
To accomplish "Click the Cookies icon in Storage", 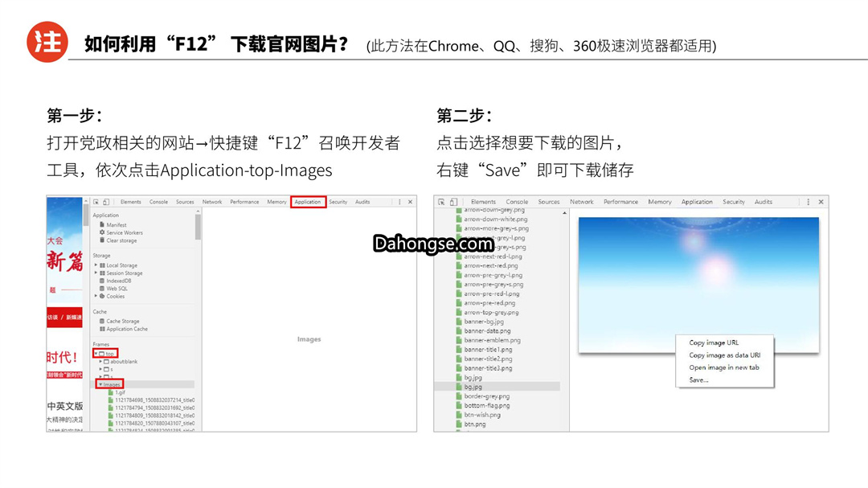I will 102,297.
